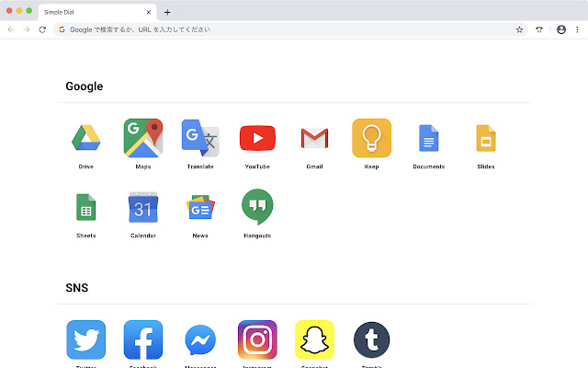Screen dimensions: 588x368
Task: Click the Google section heading
Action: pyautogui.click(x=85, y=86)
